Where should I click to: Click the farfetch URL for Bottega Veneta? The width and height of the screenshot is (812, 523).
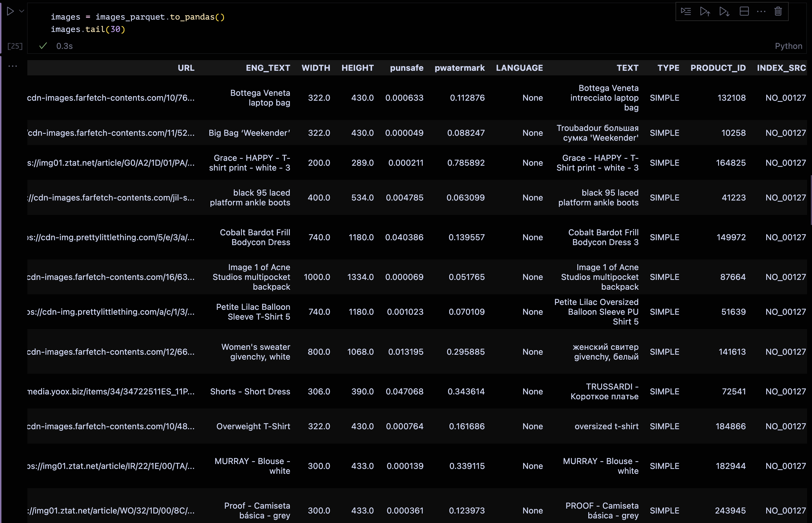click(111, 98)
